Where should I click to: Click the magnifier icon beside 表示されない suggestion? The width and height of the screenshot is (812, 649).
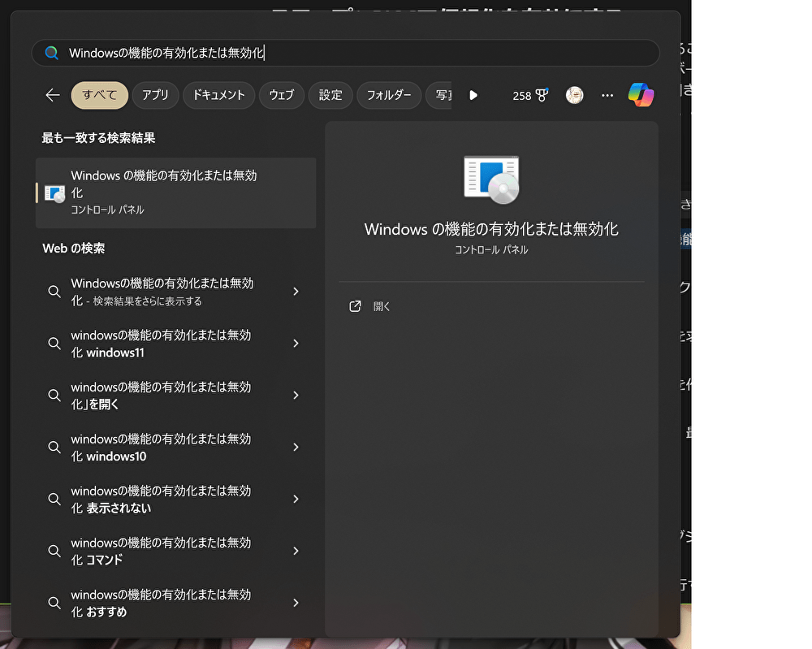(54, 499)
